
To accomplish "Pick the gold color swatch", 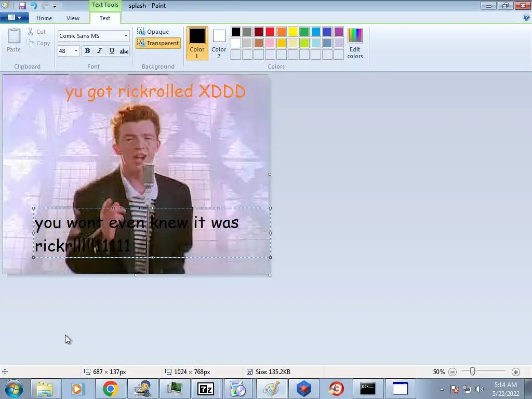I will point(282,43).
